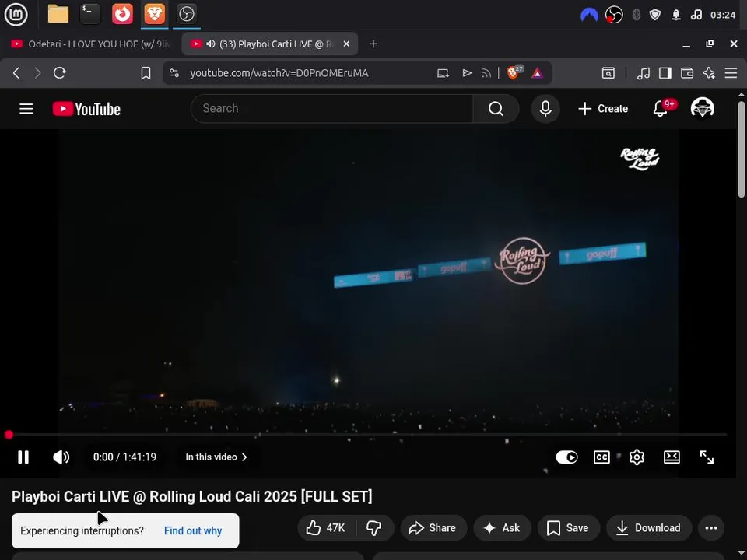Share the video

(x=433, y=527)
